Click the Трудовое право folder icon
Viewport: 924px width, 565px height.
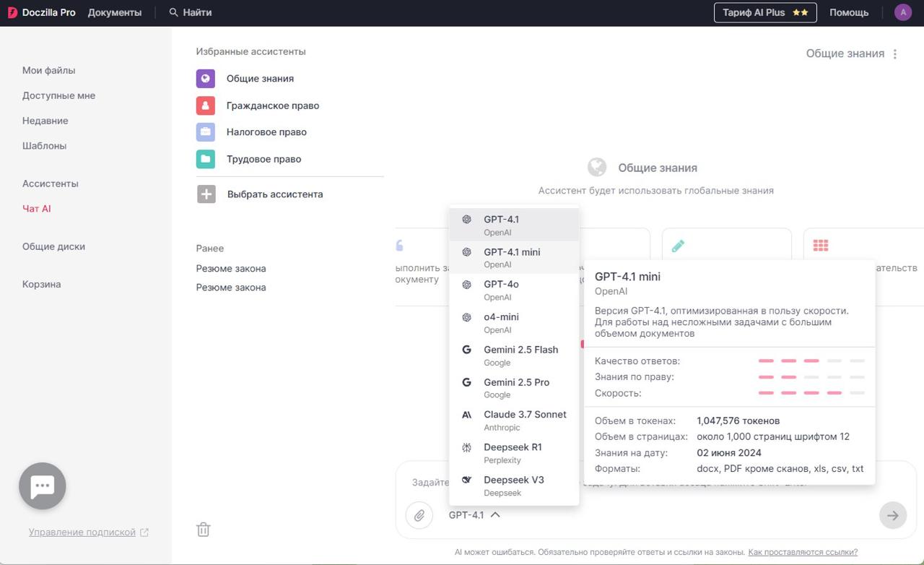coord(206,159)
